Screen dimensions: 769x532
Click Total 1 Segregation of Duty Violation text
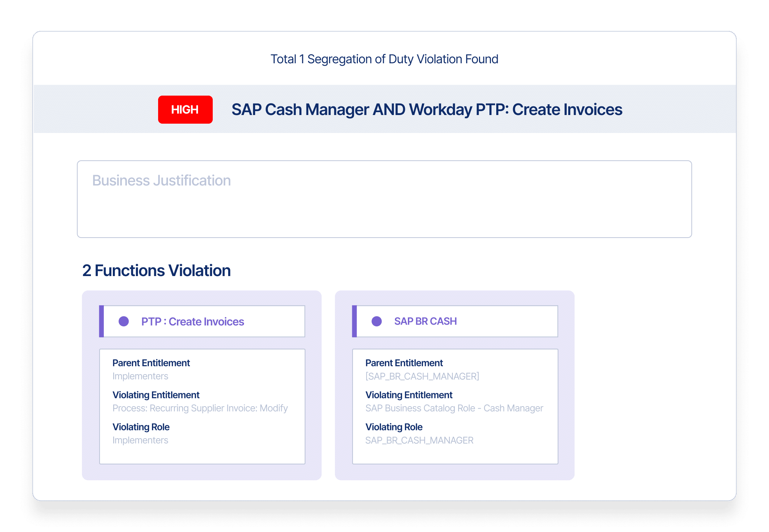point(384,59)
